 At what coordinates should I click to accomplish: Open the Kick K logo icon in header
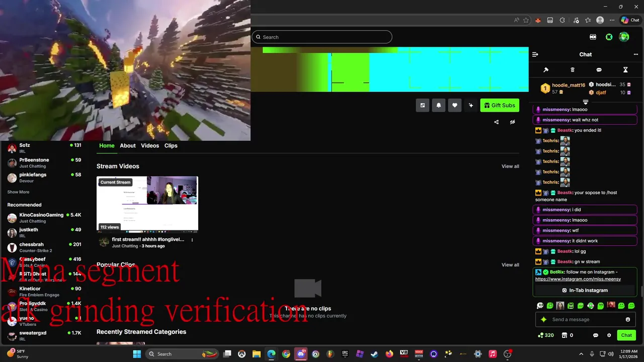click(x=609, y=37)
